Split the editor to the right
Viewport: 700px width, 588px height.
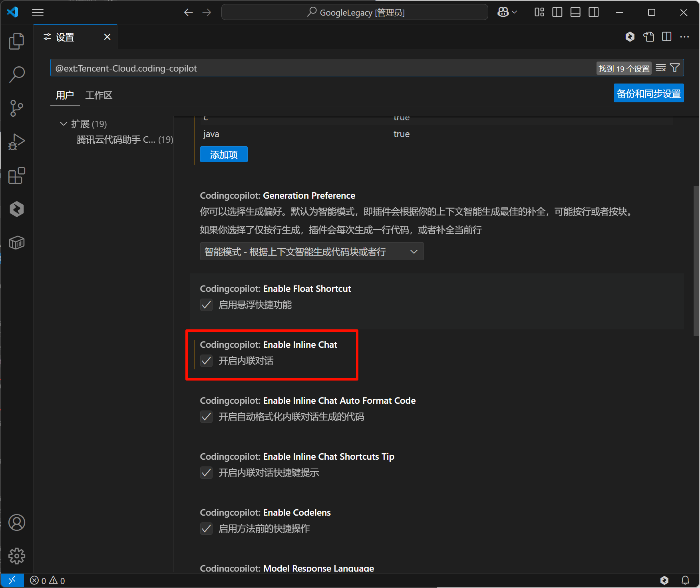click(667, 37)
